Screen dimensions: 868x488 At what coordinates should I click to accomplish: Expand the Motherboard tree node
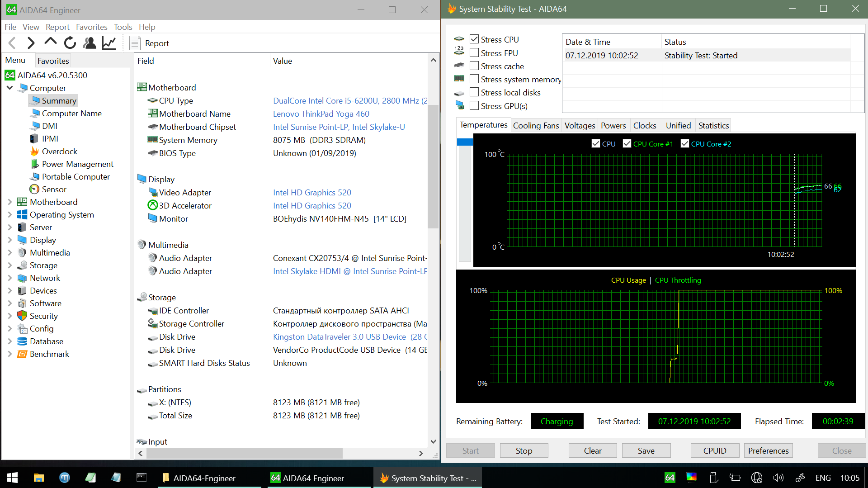click(x=9, y=202)
